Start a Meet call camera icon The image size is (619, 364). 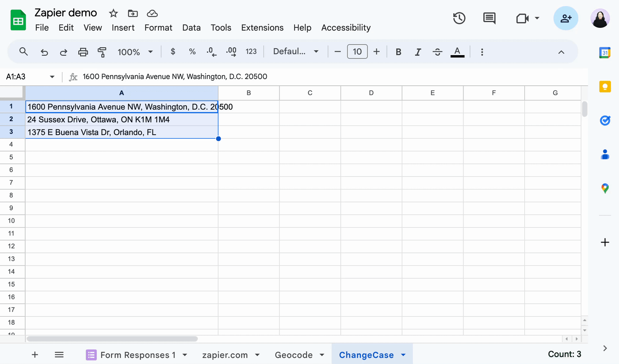[x=522, y=19]
